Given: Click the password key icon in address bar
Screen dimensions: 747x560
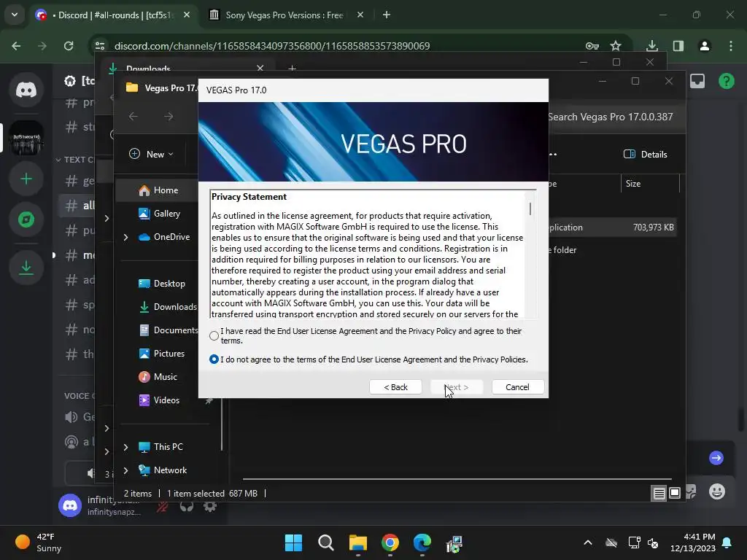Looking at the screenshot, I should click(592, 46).
